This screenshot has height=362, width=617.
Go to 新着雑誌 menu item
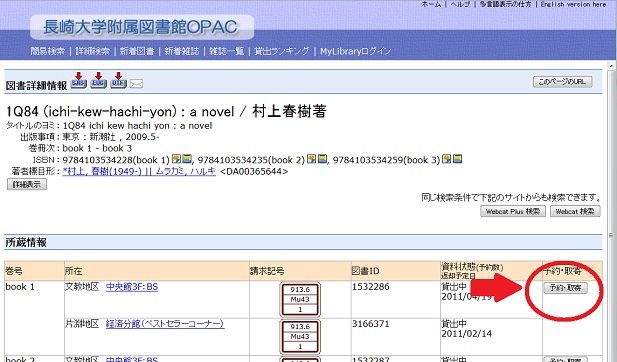182,51
